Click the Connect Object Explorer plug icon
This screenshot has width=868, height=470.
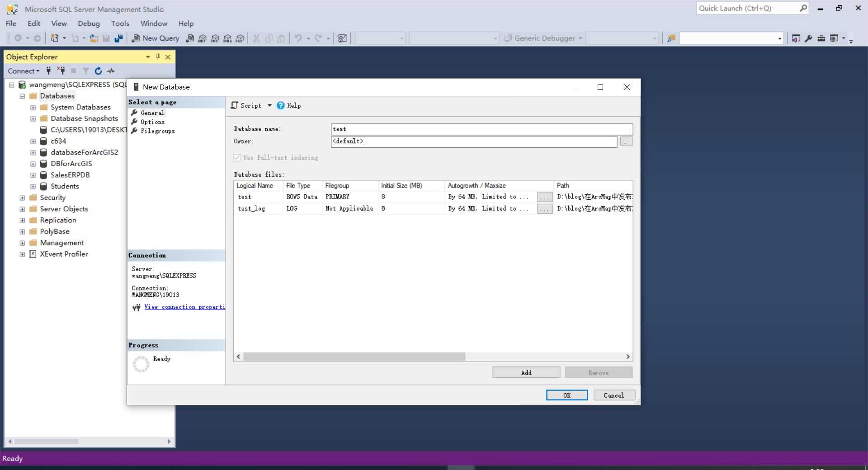tap(48, 70)
